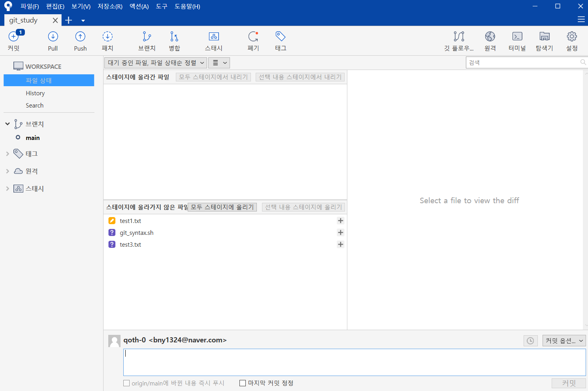Select the test1.txt file row

[x=225, y=221]
